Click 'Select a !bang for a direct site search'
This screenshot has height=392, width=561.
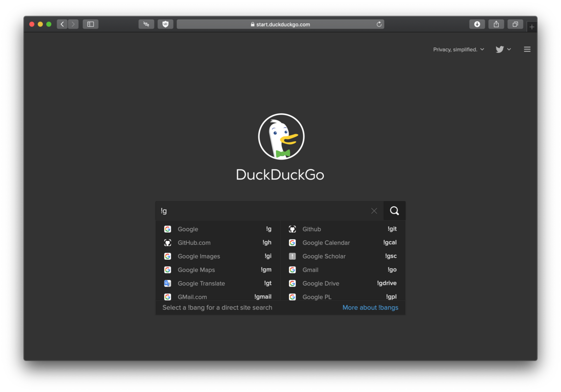(217, 308)
